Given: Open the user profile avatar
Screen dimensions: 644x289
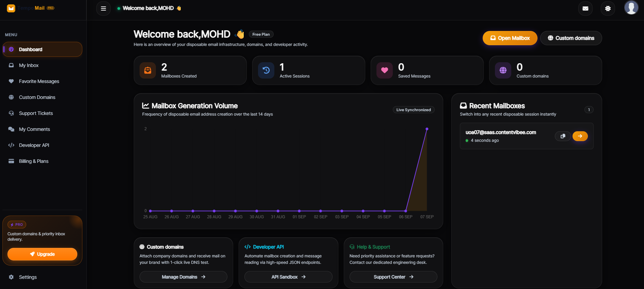Looking at the screenshot, I should coord(631,7).
